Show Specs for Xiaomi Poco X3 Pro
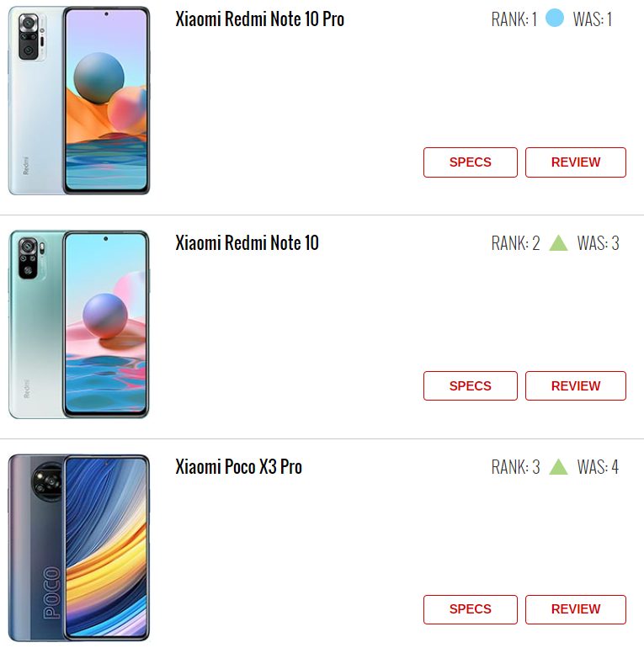This screenshot has width=644, height=648. (471, 609)
